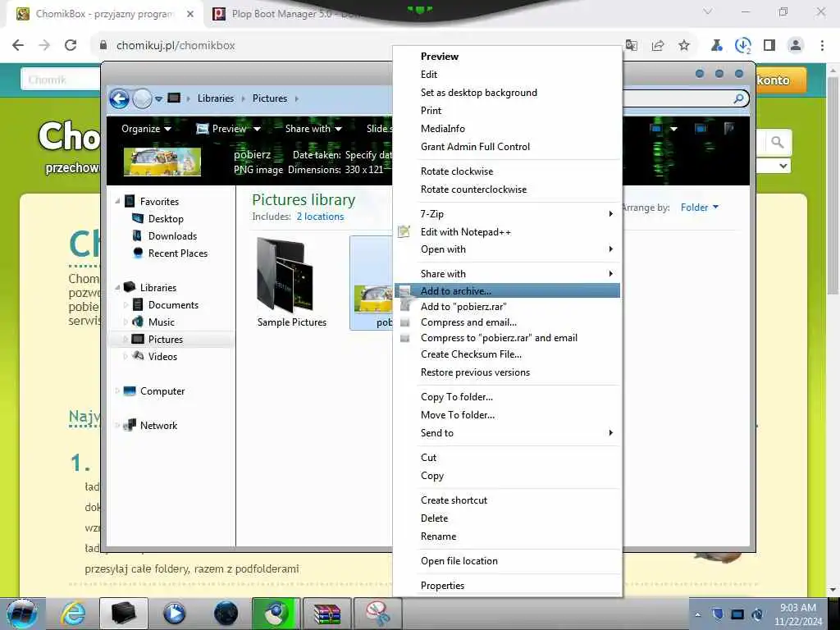840x630 pixels.
Task: Choose MediaInfo in context menu
Action: [507, 129]
